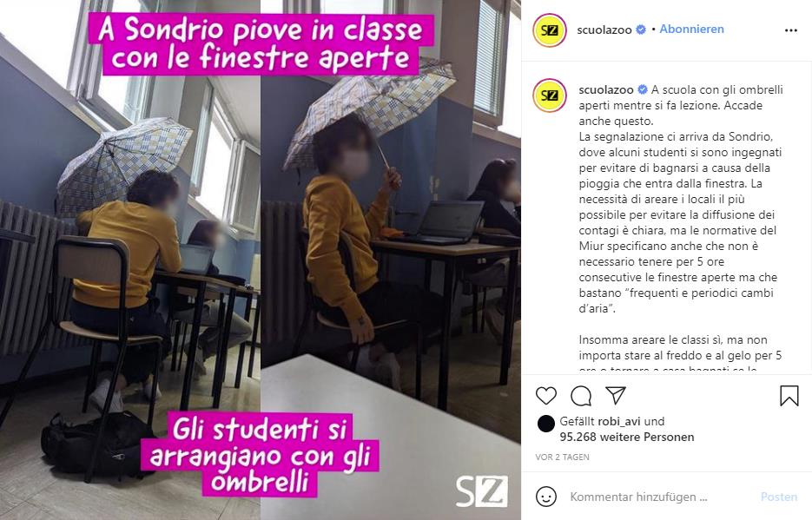
Task: Open scuolazoo username in caption
Action: tap(606, 89)
